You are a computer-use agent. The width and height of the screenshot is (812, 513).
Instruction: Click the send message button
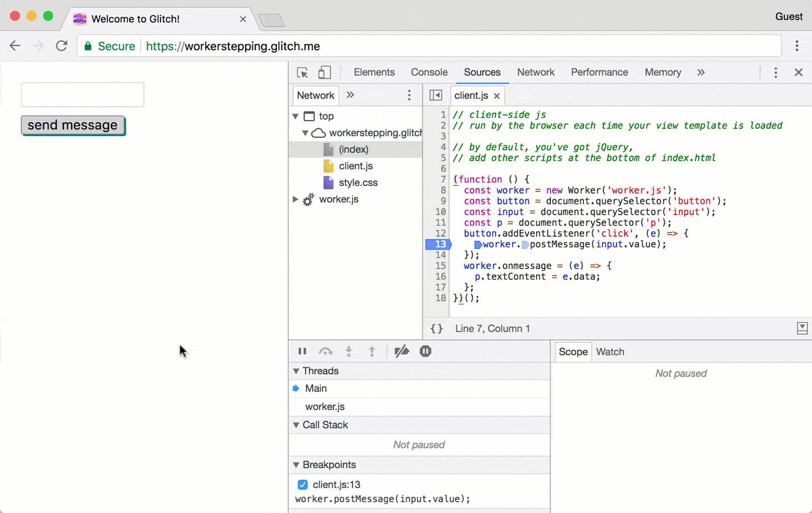tap(72, 125)
